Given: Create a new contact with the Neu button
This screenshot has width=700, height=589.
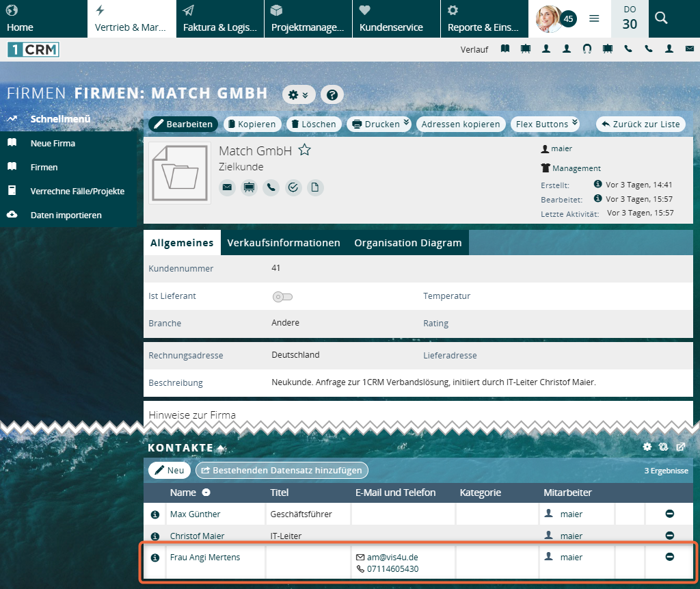Looking at the screenshot, I should pos(170,470).
